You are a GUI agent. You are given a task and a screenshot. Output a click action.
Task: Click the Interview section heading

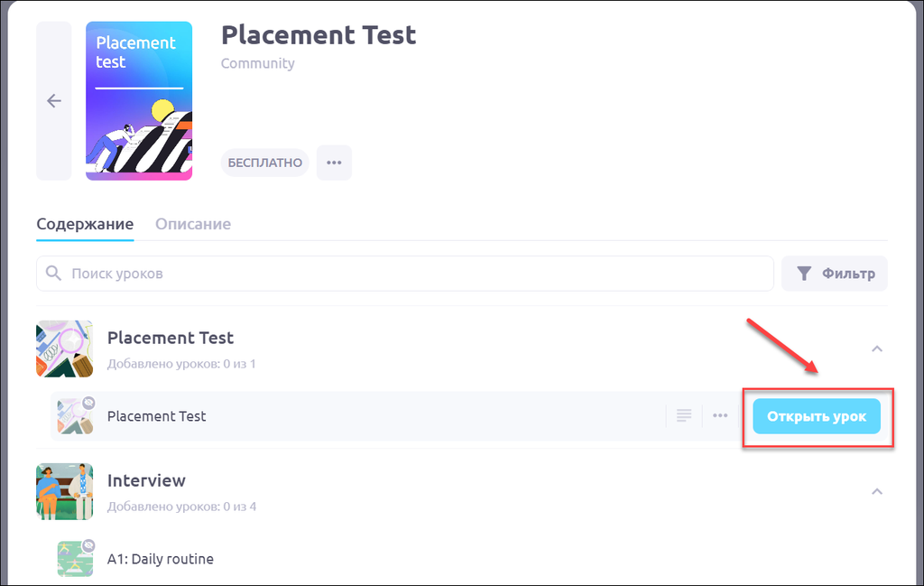click(146, 480)
